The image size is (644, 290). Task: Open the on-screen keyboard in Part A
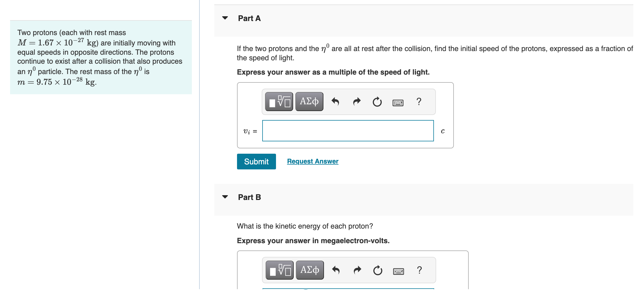398,102
